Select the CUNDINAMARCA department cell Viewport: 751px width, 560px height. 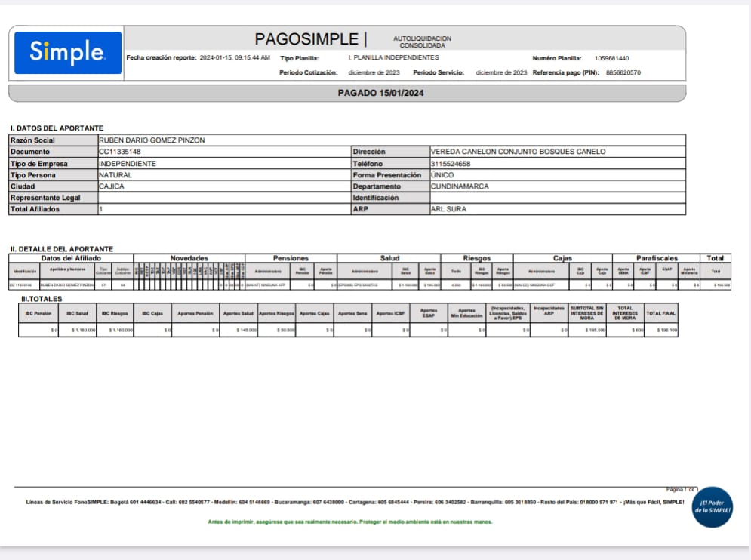click(460, 186)
